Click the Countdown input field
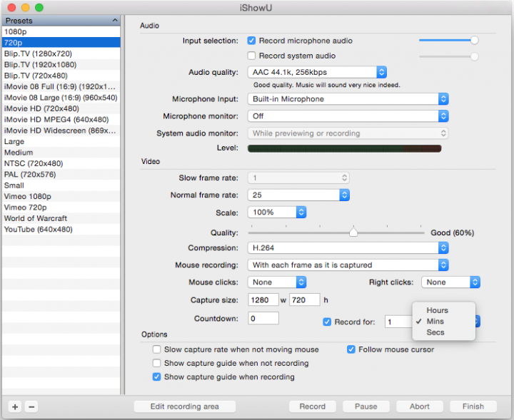The width and height of the screenshot is (514, 420). 263,319
